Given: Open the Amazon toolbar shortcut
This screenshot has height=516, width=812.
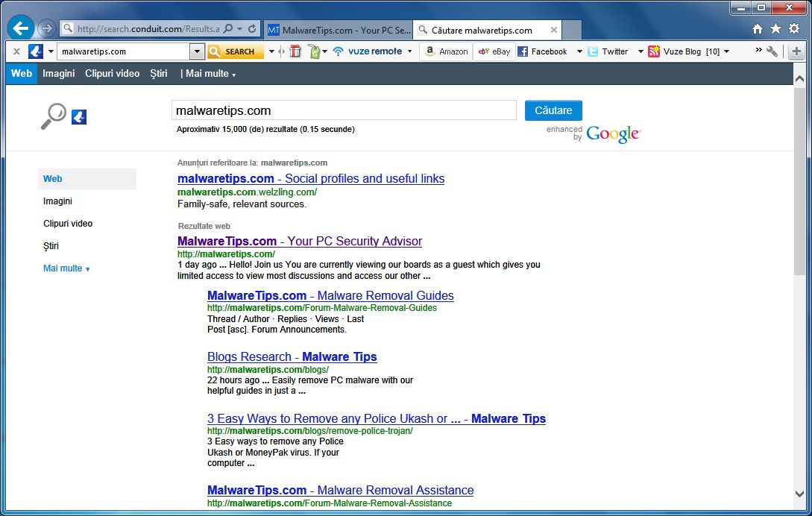Looking at the screenshot, I should 447,51.
